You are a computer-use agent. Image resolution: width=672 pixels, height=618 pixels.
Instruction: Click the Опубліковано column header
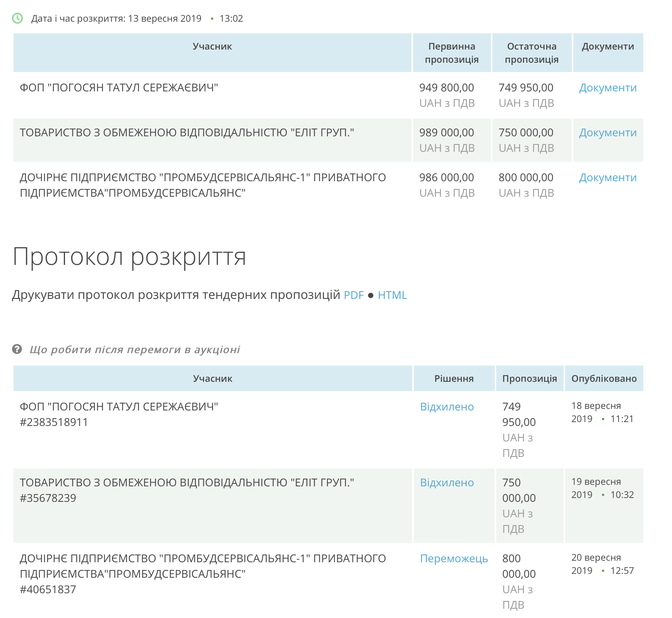pos(604,378)
